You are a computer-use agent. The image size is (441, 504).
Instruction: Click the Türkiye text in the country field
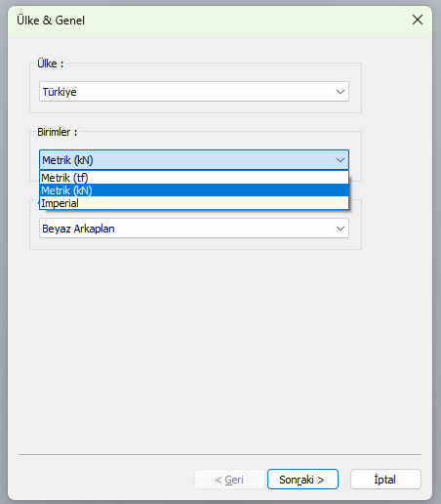click(x=60, y=92)
